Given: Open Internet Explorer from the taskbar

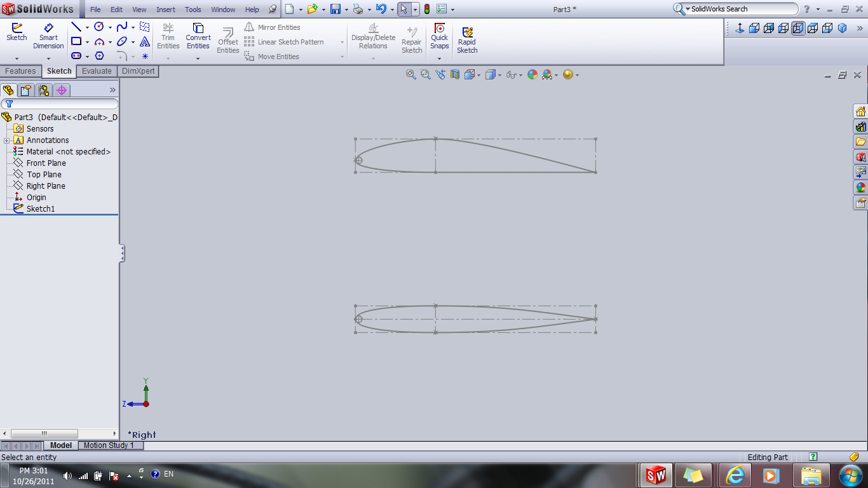Looking at the screenshot, I should pyautogui.click(x=735, y=475).
